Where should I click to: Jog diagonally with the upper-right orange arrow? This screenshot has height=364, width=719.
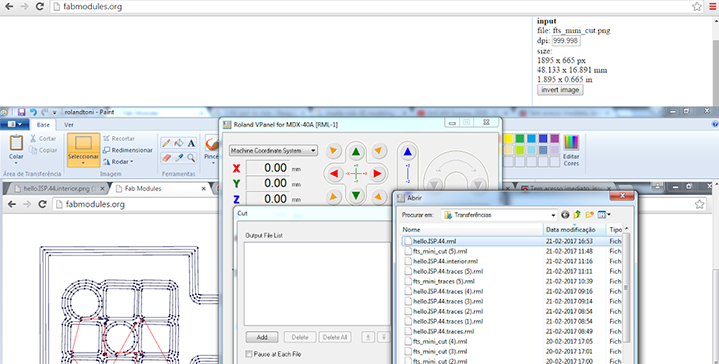point(378,150)
